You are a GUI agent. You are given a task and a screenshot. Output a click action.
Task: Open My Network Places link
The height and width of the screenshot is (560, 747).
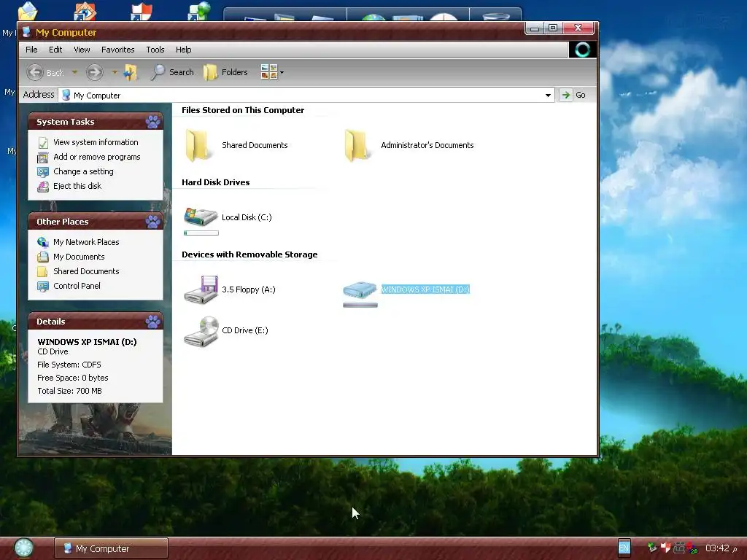pos(86,242)
